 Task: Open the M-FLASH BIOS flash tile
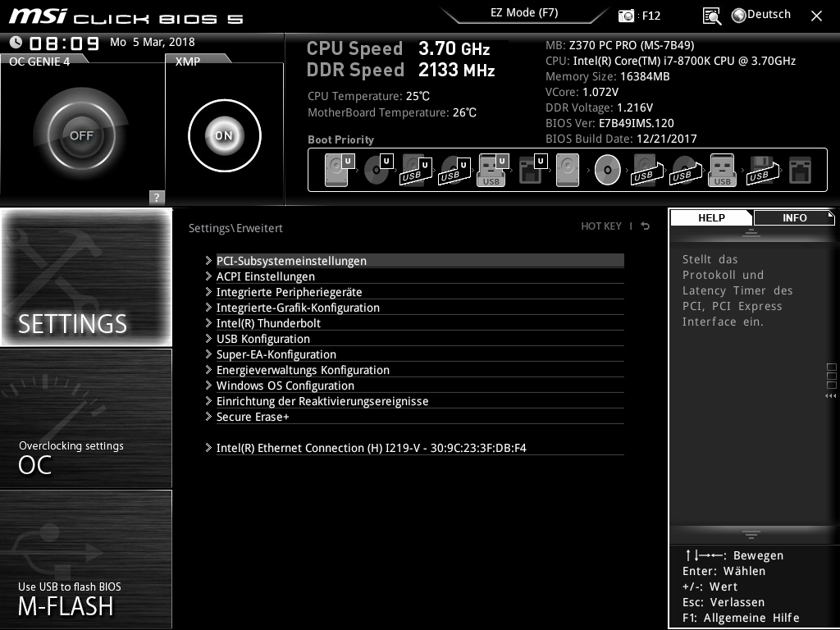(x=86, y=559)
